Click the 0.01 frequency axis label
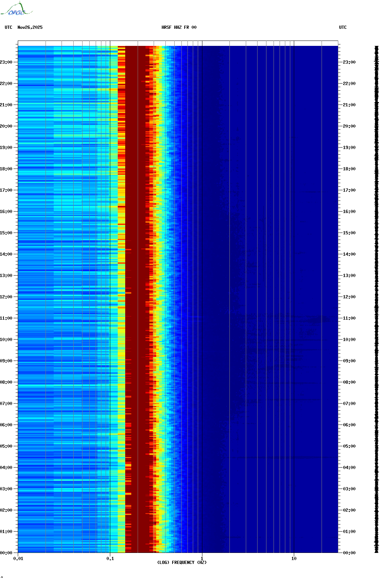 (x=18, y=559)
